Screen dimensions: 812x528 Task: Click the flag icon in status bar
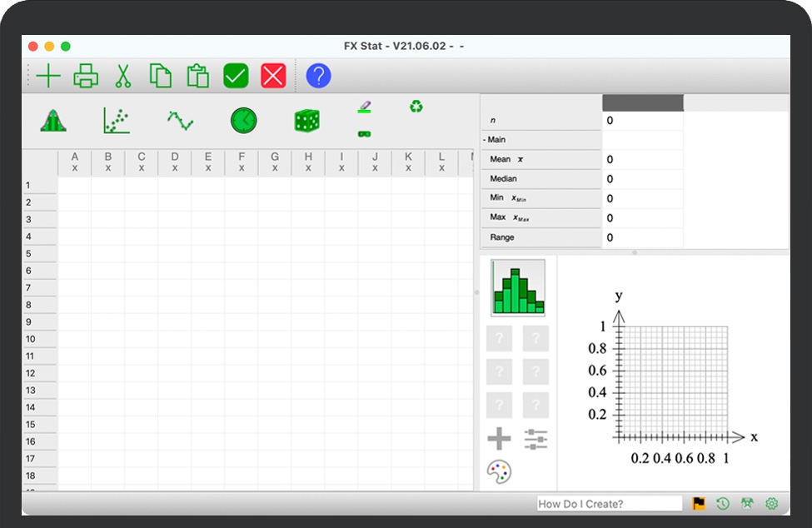(x=699, y=503)
